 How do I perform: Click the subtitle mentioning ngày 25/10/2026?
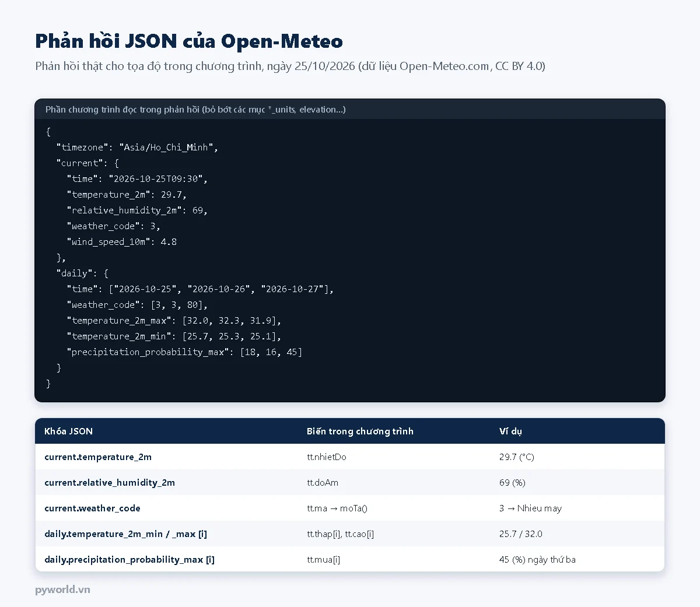(x=290, y=66)
